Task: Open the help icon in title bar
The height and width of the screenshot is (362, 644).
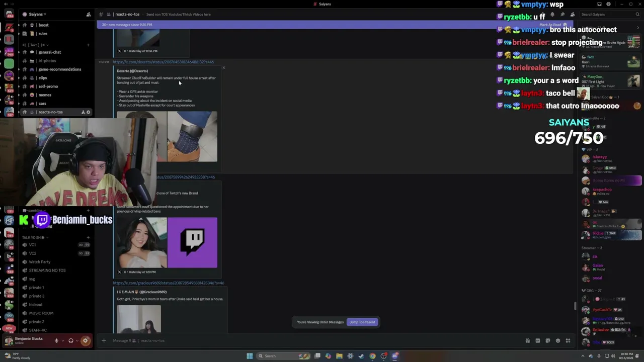Action: tap(608, 4)
